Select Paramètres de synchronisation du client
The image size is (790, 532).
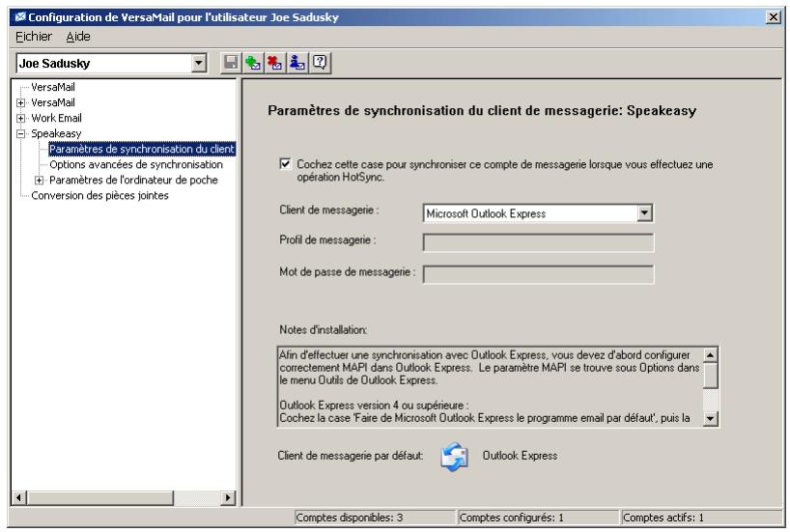[142, 149]
